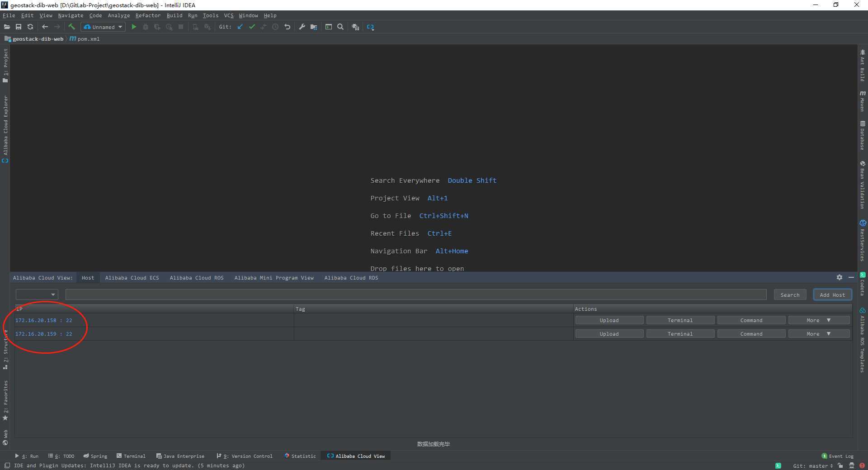The height and width of the screenshot is (470, 868).
Task: Open the Project tool window strip
Action: click(x=5, y=66)
